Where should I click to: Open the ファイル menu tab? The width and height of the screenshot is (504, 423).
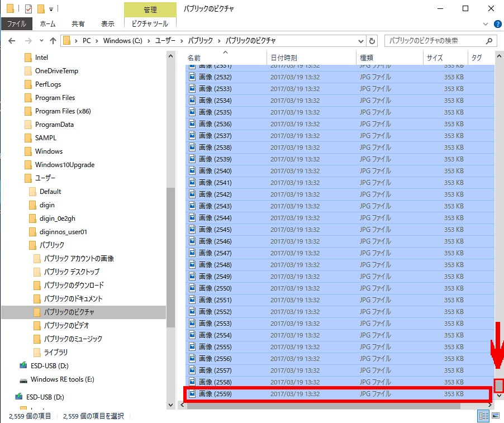17,24
